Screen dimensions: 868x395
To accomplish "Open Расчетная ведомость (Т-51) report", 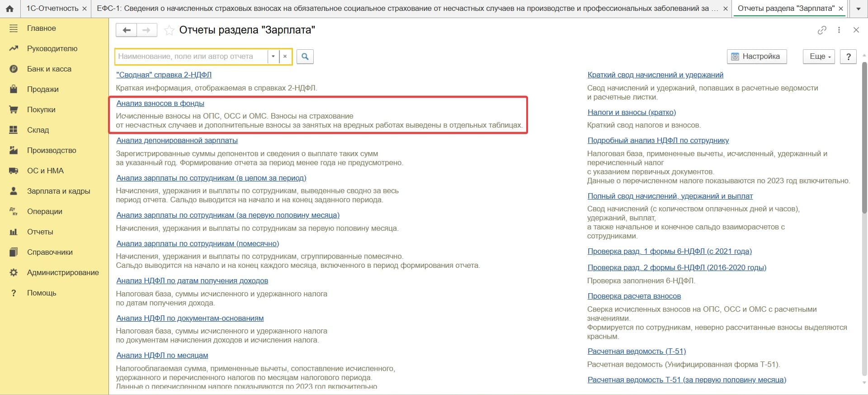I will click(x=636, y=351).
